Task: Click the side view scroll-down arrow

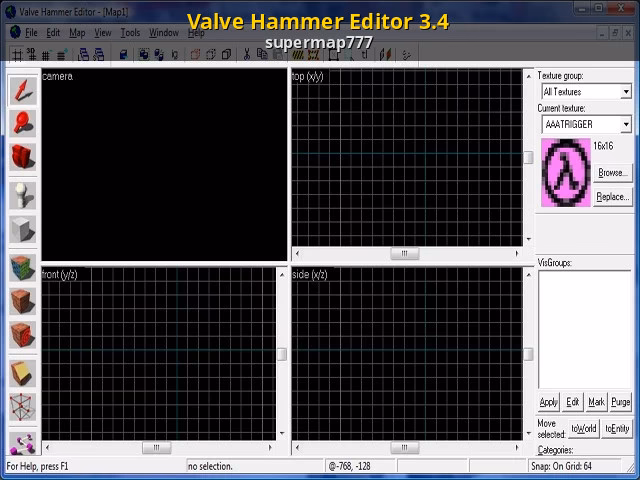Action: [x=529, y=433]
